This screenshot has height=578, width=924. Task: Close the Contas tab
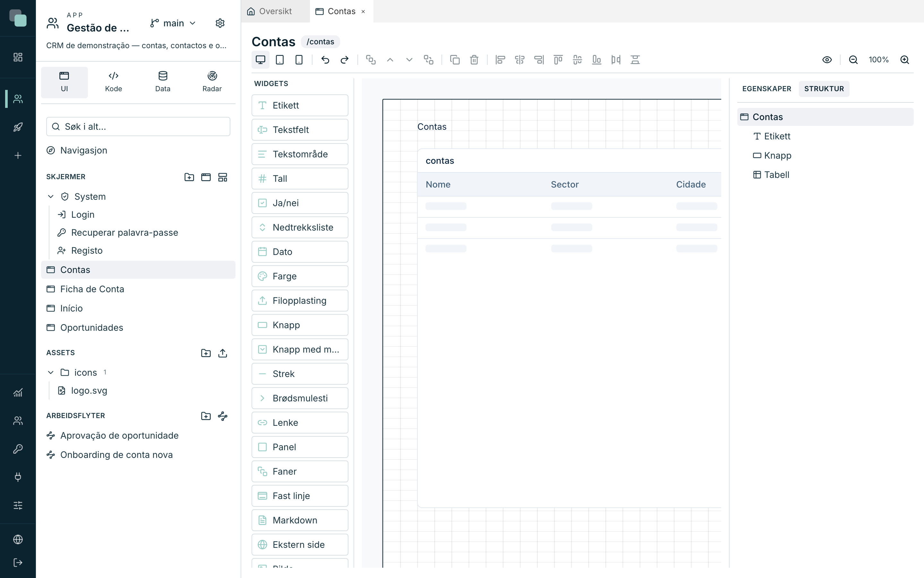pos(363,12)
